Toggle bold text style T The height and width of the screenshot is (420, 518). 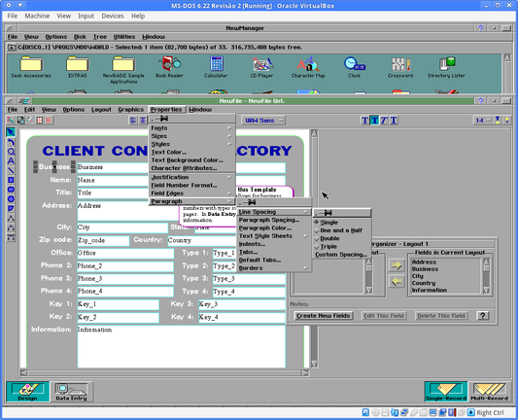pyautogui.click(x=374, y=121)
